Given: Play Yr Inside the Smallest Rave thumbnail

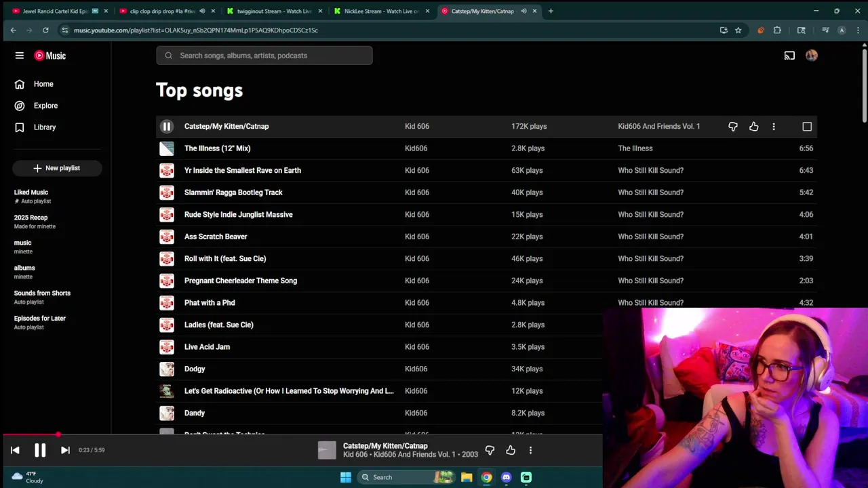Looking at the screenshot, I should point(167,170).
